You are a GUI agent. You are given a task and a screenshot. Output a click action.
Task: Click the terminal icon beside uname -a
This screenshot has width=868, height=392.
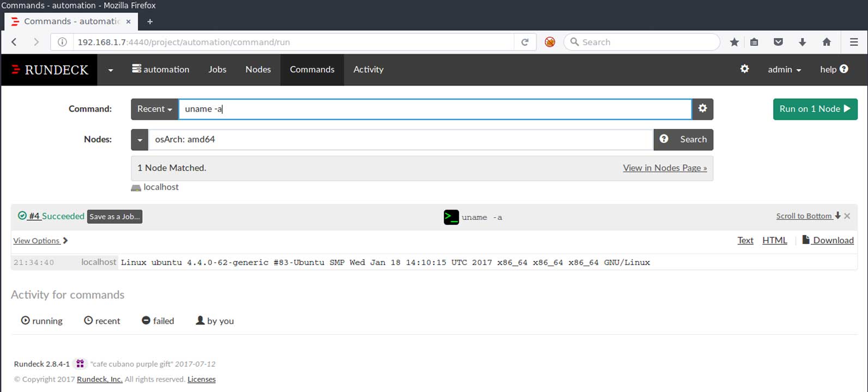pos(451,217)
